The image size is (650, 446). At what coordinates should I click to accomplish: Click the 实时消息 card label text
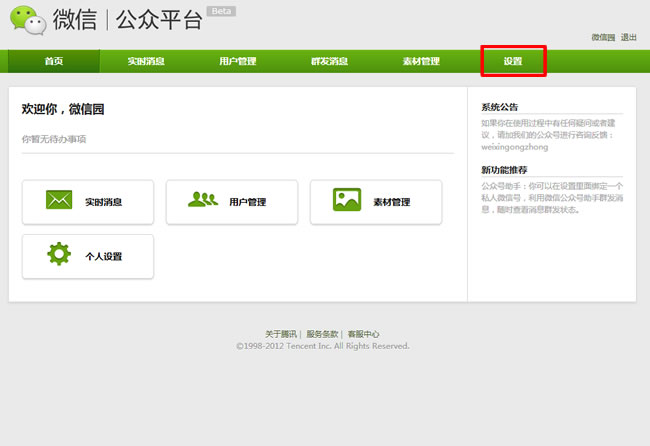point(104,202)
